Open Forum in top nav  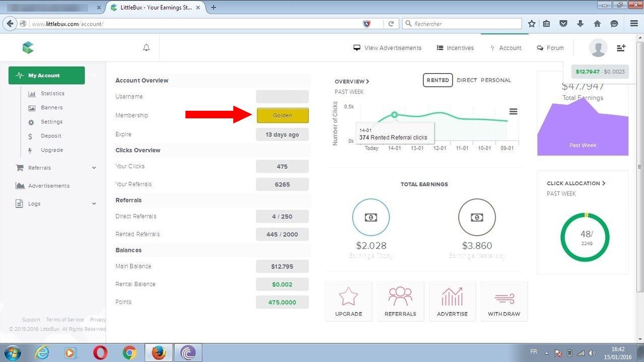550,48
